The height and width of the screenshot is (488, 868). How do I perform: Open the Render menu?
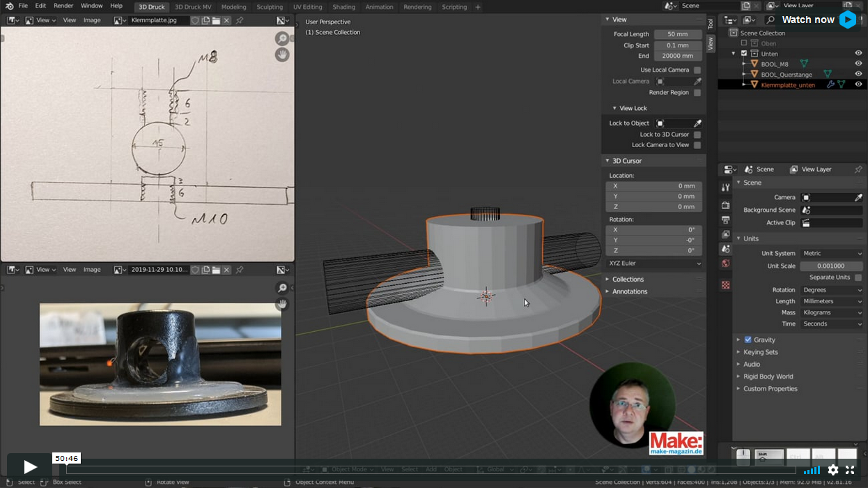(63, 6)
